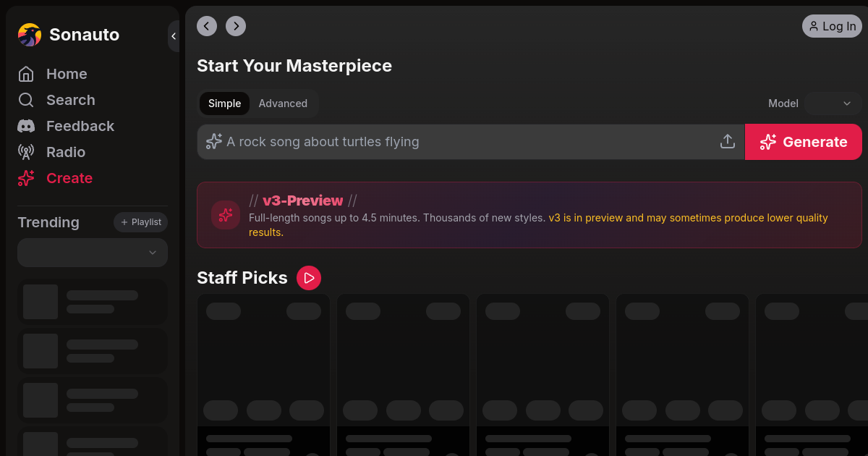Switch to the Advanced tab
This screenshot has width=868, height=456.
pyautogui.click(x=283, y=104)
